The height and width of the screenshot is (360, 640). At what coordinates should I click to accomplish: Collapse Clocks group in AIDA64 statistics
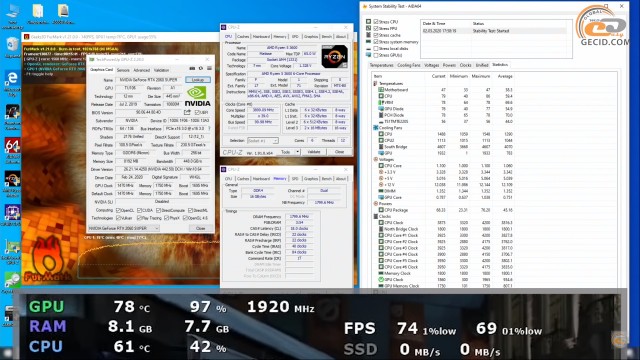click(375, 216)
